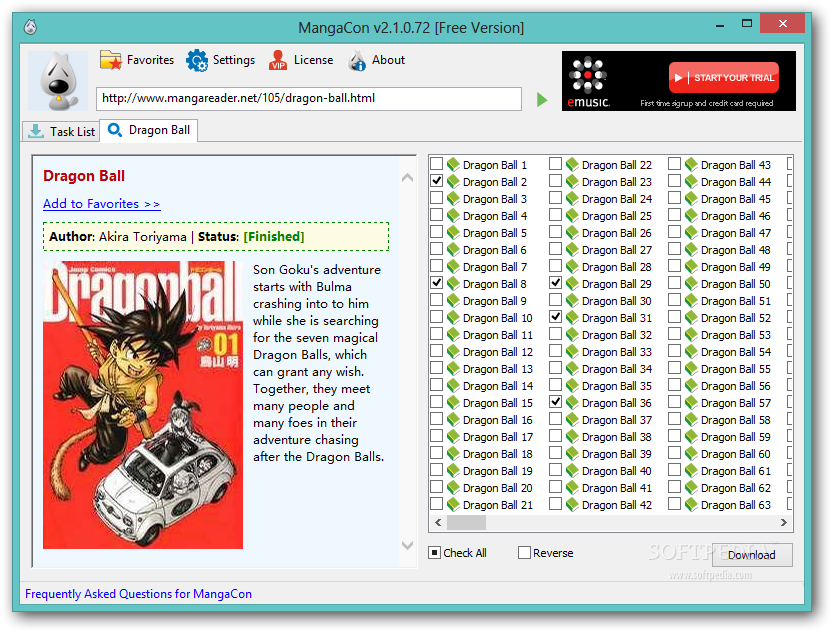Select the Dragon Ball 25 chapter label
The image size is (832, 632).
pos(617,216)
